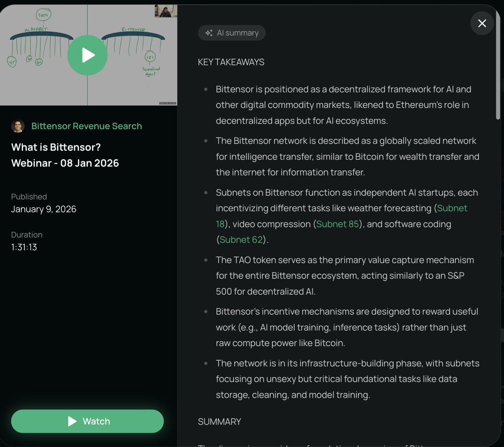Click the green Watch button
The width and height of the screenshot is (504, 447).
point(87,421)
